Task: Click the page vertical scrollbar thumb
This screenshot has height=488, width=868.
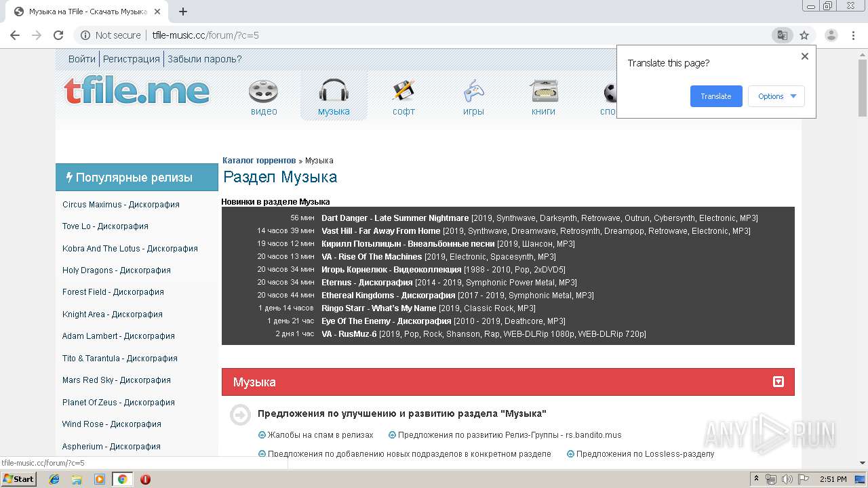Action: [863, 88]
